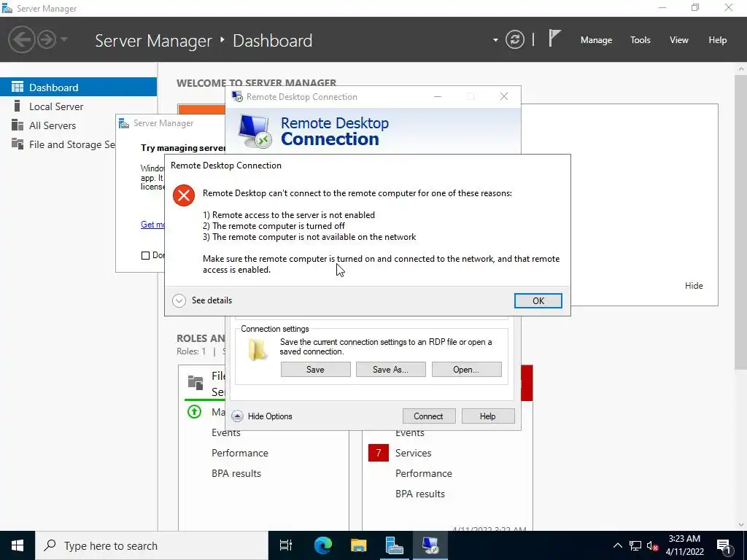
Task: Click Open... saved connection button
Action: point(466,369)
